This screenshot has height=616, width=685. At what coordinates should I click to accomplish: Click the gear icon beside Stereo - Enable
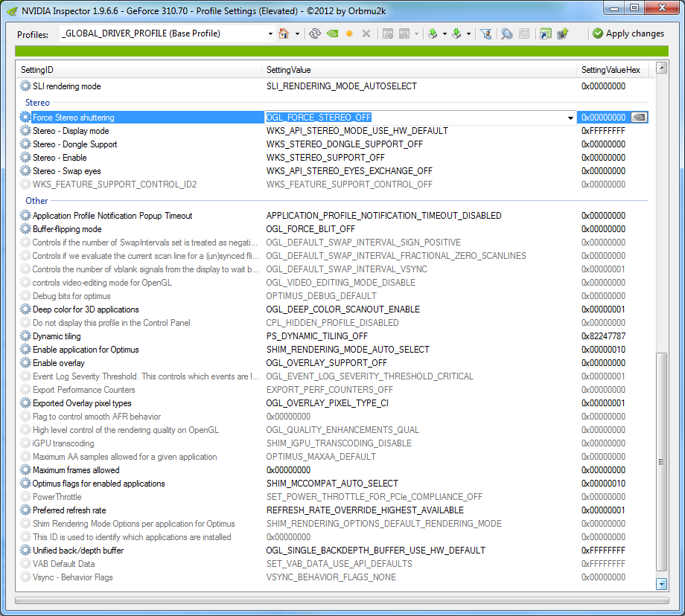[26, 158]
